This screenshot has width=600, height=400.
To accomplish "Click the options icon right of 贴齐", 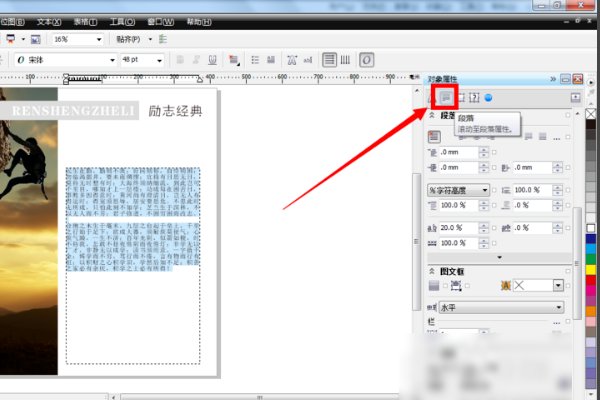I will (x=163, y=39).
